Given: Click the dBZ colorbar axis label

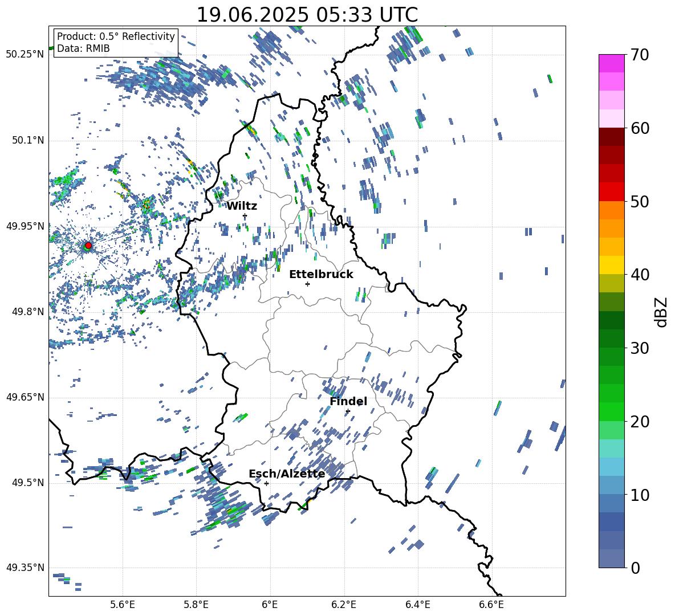Looking at the screenshot, I should click(662, 312).
